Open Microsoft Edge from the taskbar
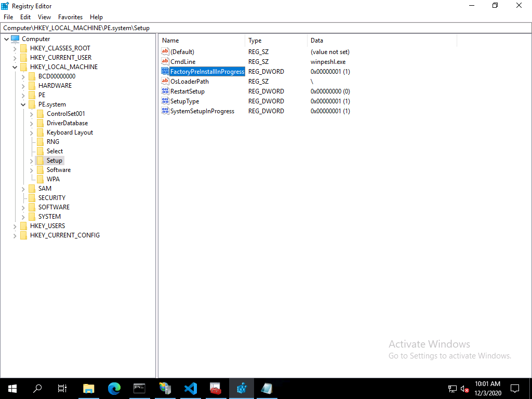The height and width of the screenshot is (399, 532). (114, 388)
